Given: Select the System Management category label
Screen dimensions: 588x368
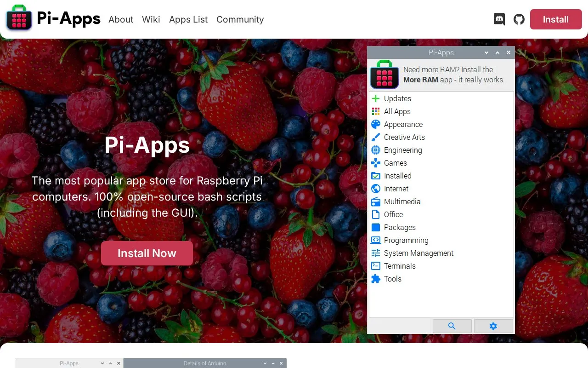Looking at the screenshot, I should coord(418,253).
